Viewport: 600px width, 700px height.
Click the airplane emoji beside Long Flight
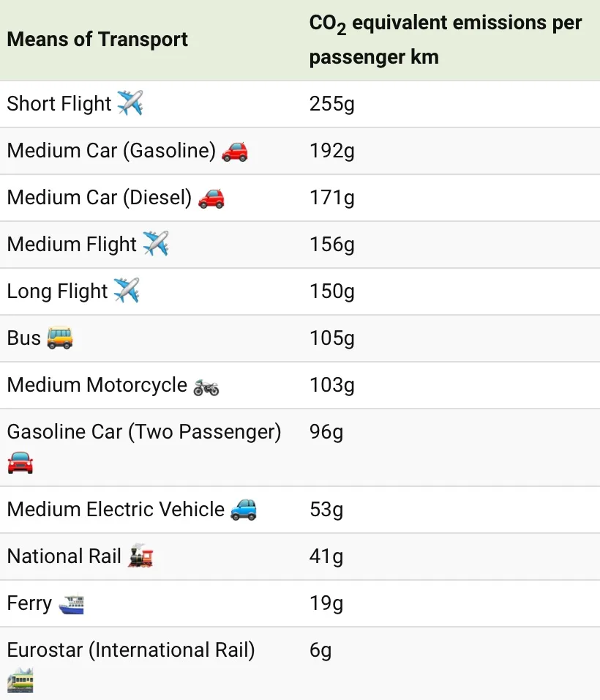127,290
